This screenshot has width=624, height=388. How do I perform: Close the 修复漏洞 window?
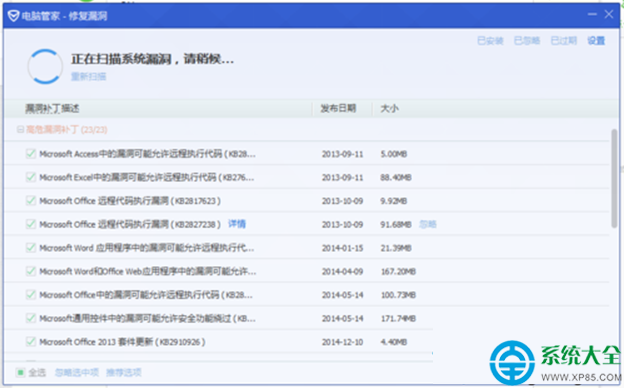coord(609,14)
